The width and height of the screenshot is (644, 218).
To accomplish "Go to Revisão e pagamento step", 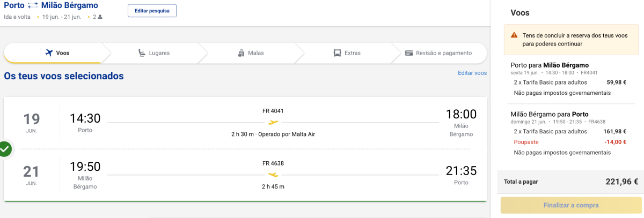I will tap(438, 53).
